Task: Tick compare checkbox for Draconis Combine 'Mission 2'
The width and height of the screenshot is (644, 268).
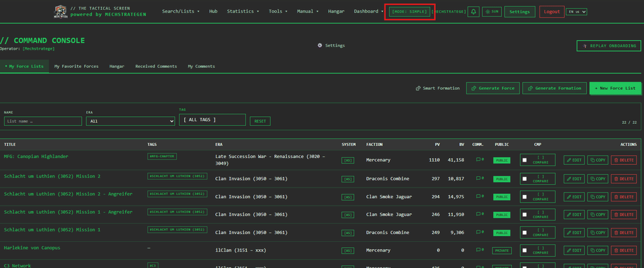Action: [525, 179]
